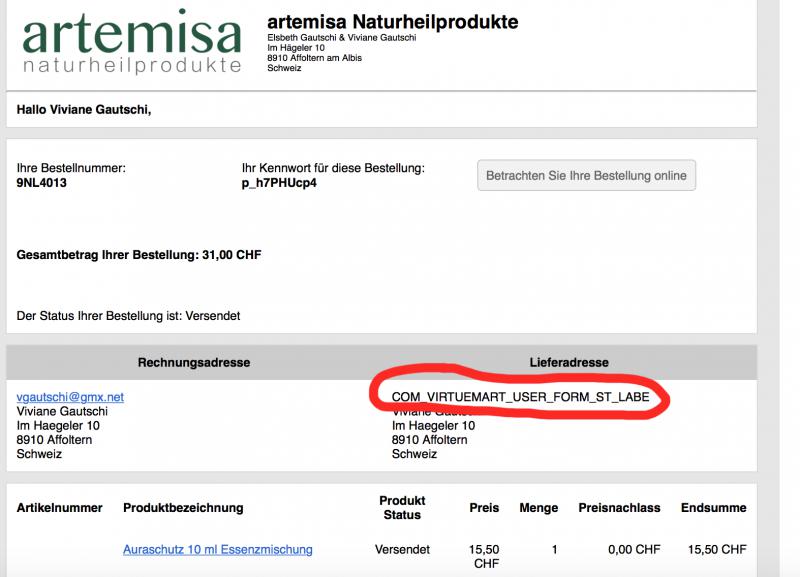Click the Produkt Status column header
800x577 pixels.
click(402, 508)
